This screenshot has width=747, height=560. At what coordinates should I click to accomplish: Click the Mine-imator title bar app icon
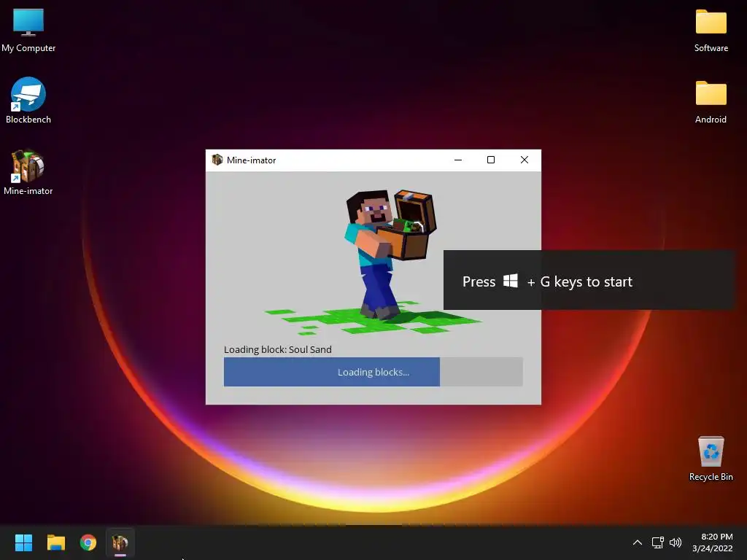(x=217, y=160)
